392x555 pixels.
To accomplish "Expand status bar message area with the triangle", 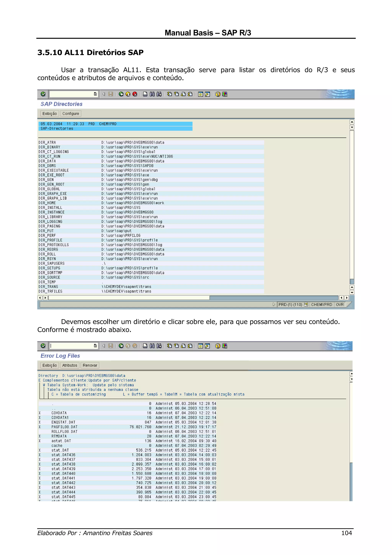I will pyautogui.click(x=274, y=304).
